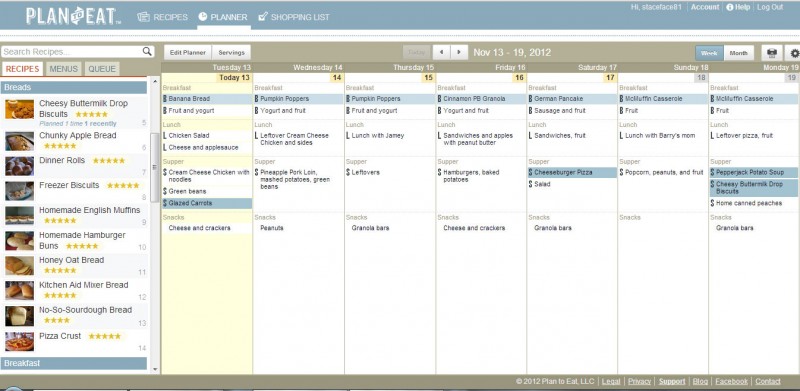Viewport: 800px width, 391px height.
Task: Open the Servings options
Action: [232, 53]
